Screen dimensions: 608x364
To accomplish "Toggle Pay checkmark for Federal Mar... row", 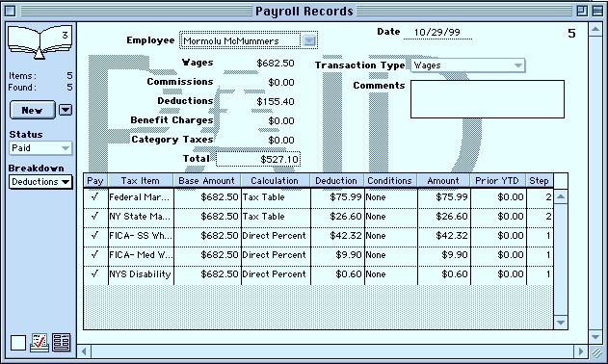I will [95, 196].
